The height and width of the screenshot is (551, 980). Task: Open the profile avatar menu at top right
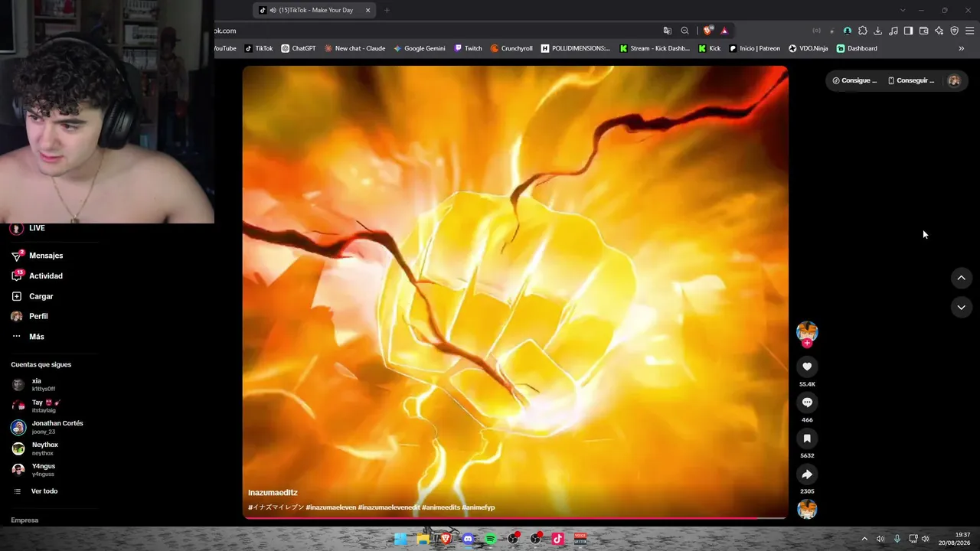[954, 80]
